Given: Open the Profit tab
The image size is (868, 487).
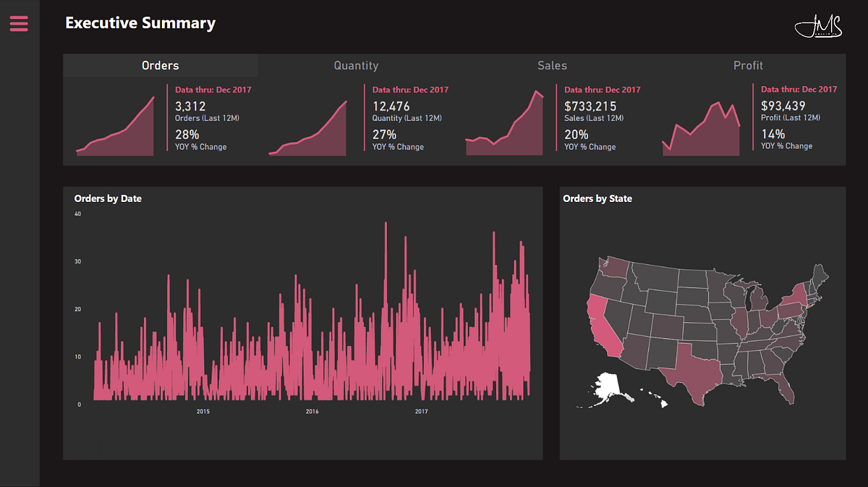Looking at the screenshot, I should (x=748, y=65).
